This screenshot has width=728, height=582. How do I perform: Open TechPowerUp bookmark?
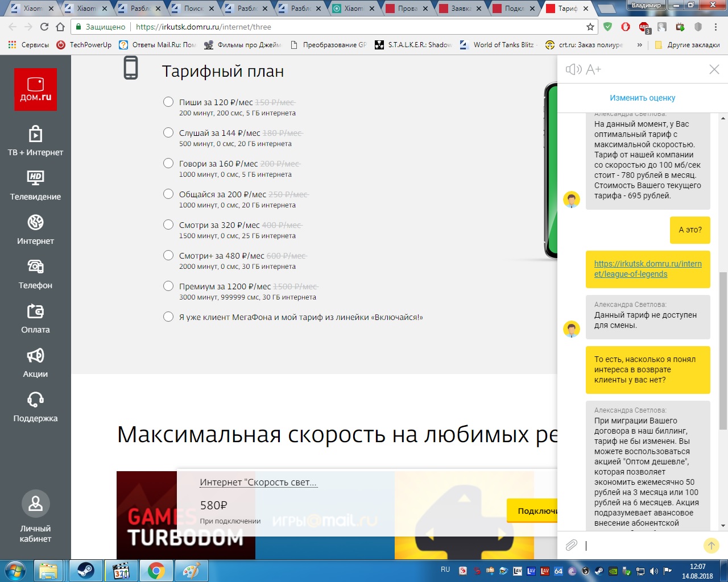(x=84, y=45)
